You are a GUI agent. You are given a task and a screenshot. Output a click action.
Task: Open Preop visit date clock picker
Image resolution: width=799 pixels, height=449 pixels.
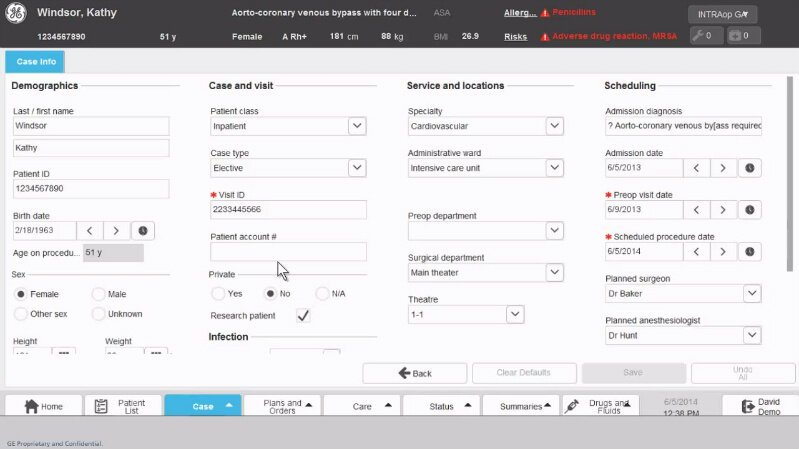pyautogui.click(x=749, y=210)
